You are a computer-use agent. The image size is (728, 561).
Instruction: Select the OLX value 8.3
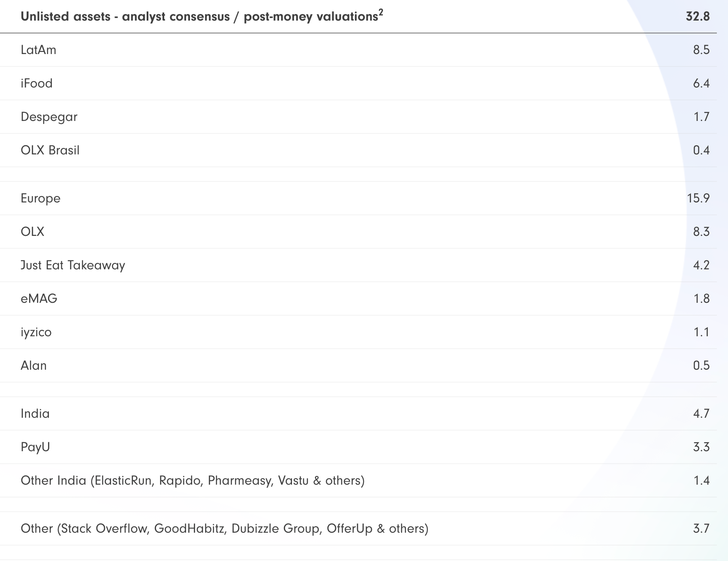click(701, 232)
